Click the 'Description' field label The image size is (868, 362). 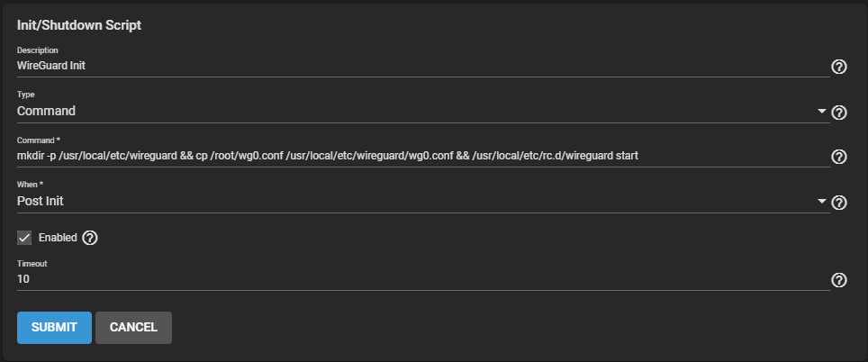coord(37,50)
